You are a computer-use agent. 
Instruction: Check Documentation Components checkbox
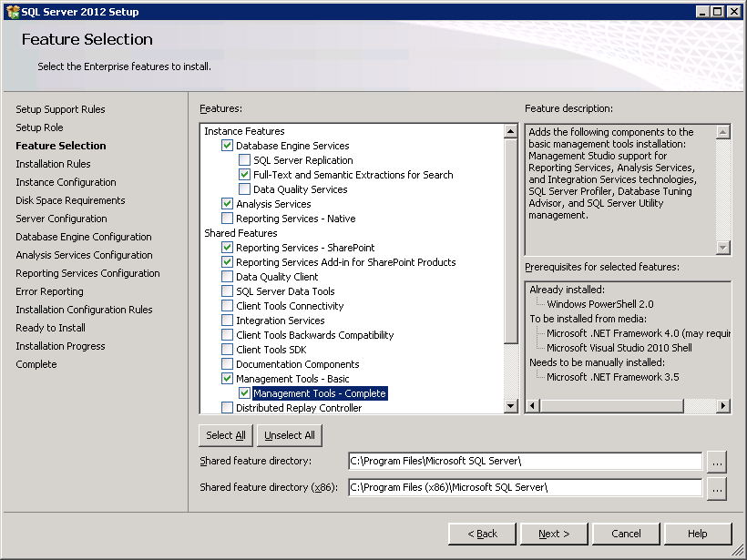point(227,364)
